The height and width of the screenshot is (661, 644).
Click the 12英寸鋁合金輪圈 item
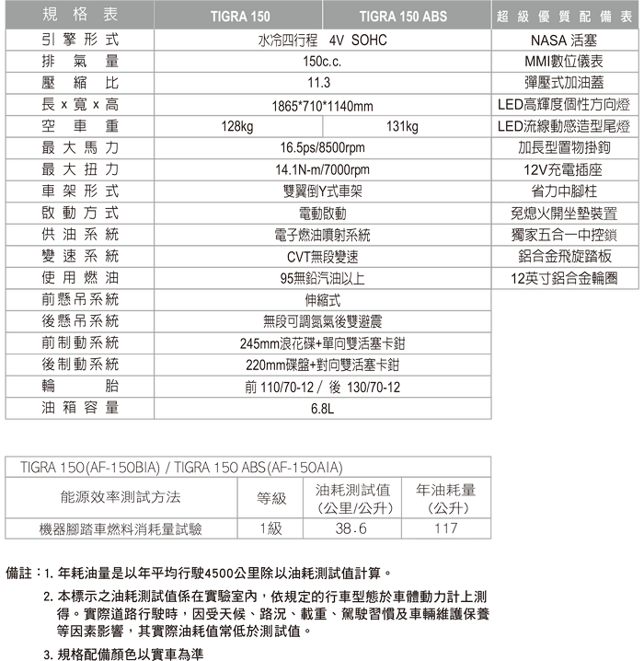click(564, 278)
